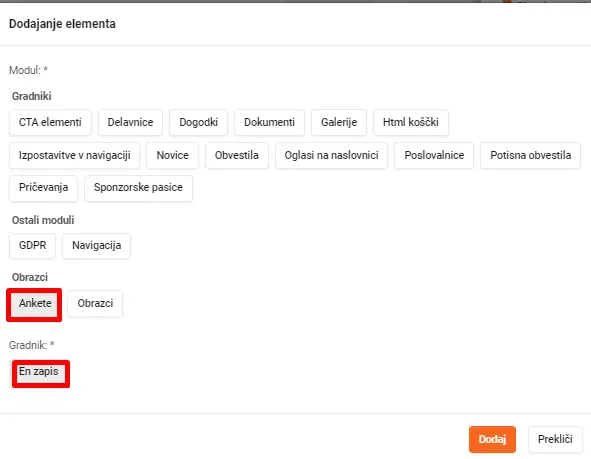
Task: Select the Novice module
Action: (x=172, y=155)
